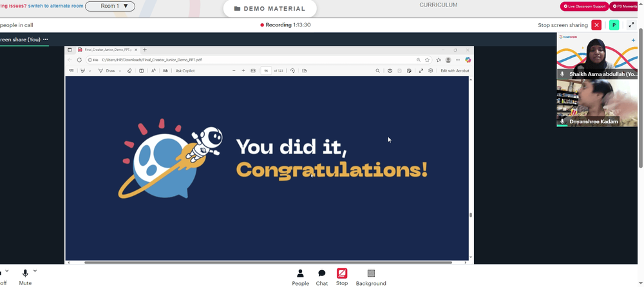Enter PDF fullscreen mode
The height and width of the screenshot is (287, 644).
421,71
